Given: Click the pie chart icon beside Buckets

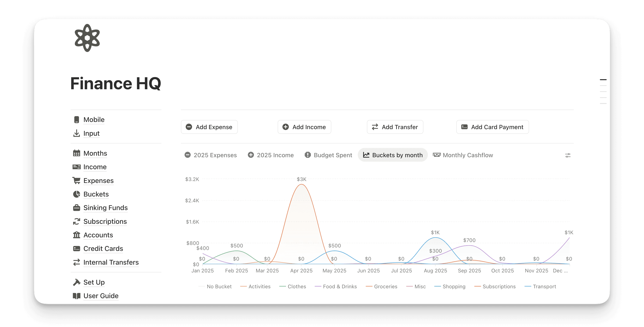Looking at the screenshot, I should (76, 194).
